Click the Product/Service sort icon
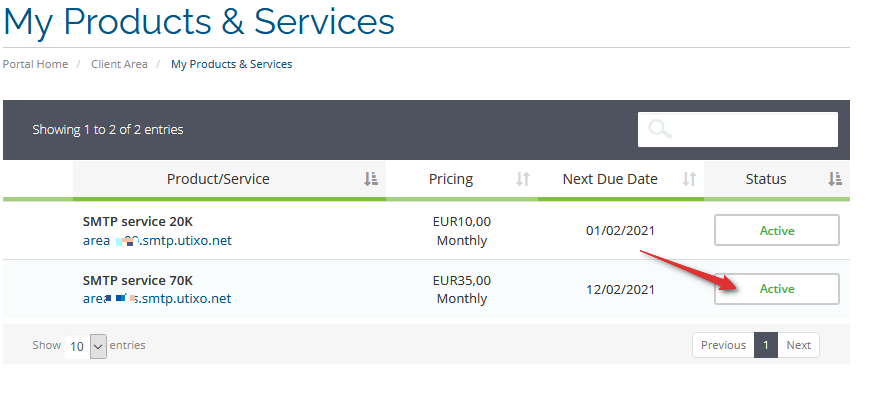Viewport: 872px width, 403px height. [x=371, y=179]
